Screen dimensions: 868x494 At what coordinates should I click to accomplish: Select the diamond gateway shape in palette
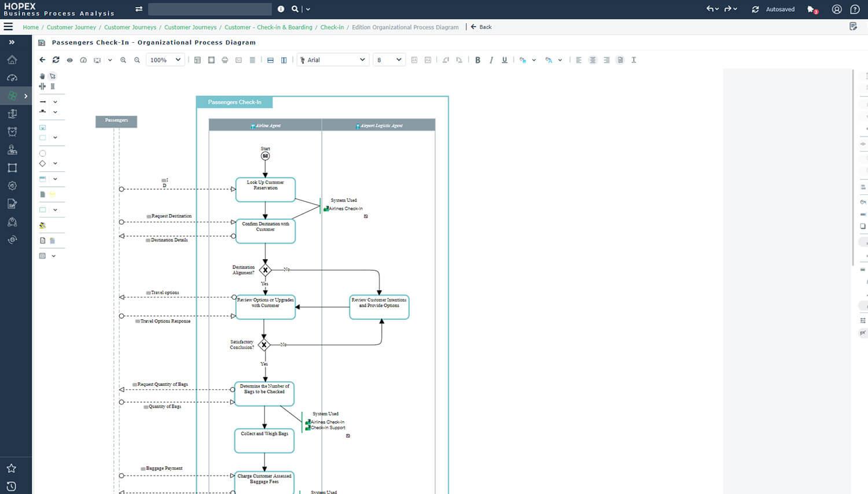(42, 163)
